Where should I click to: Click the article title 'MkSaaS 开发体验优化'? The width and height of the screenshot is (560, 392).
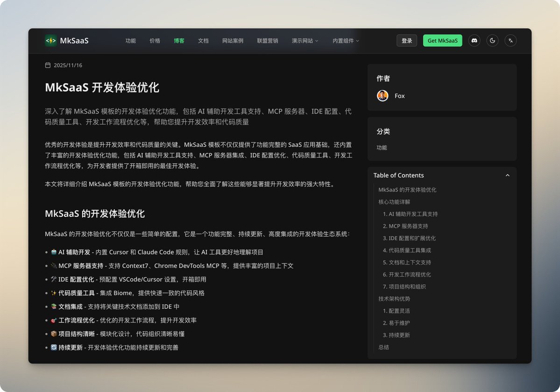[102, 87]
